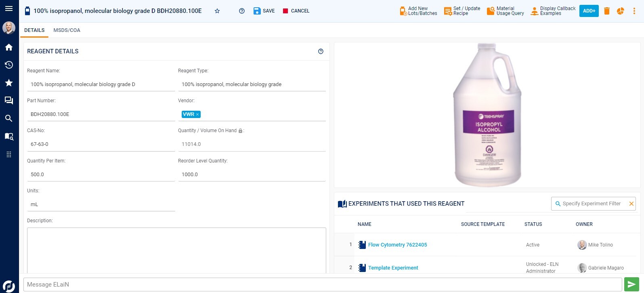The image size is (644, 293).
Task: Clear the experiment filter with X
Action: pyautogui.click(x=631, y=204)
